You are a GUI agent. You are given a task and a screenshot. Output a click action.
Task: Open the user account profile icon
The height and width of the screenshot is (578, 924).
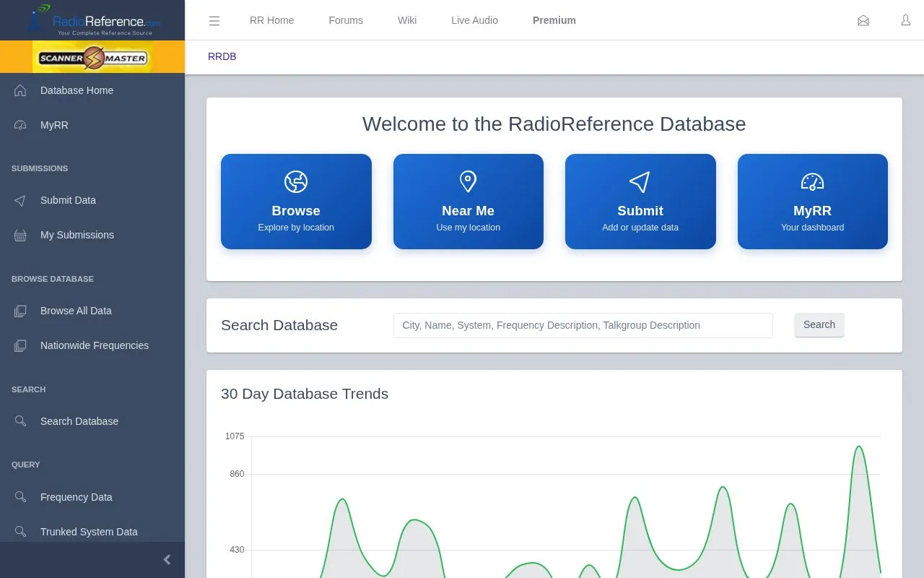click(x=906, y=20)
